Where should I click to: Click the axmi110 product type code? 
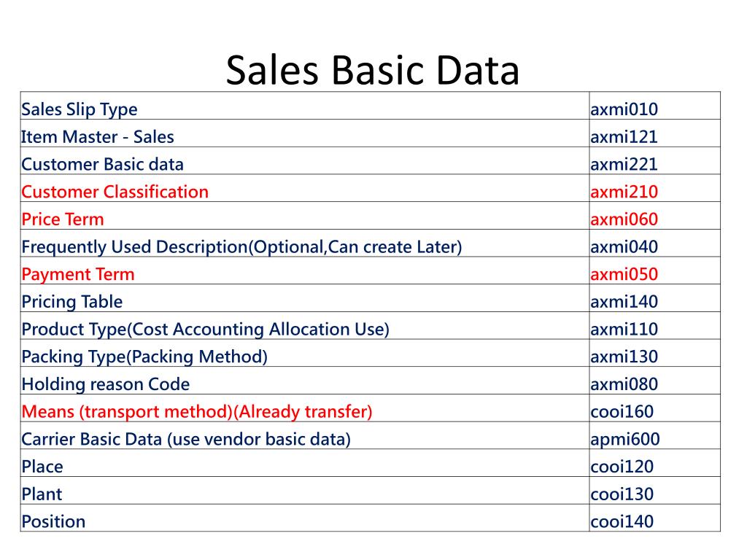(x=624, y=329)
